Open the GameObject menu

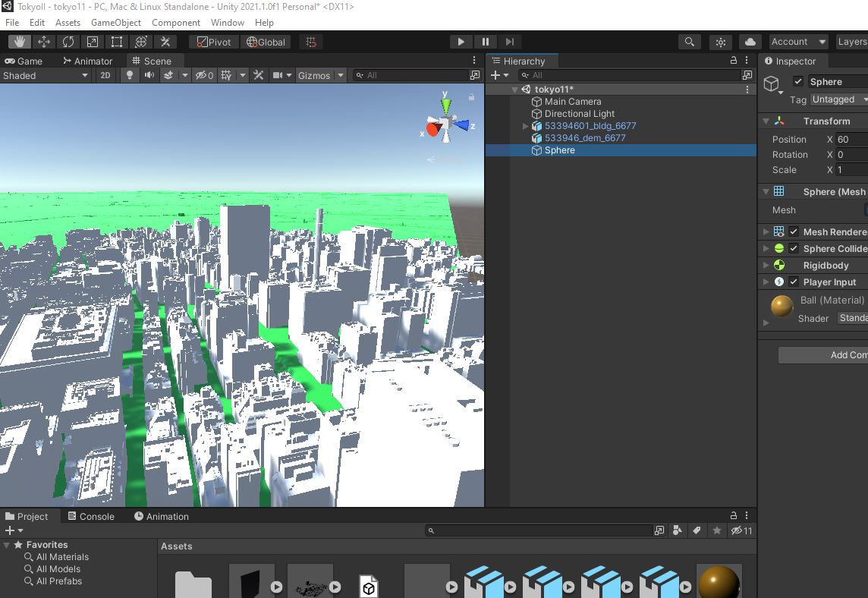point(115,22)
